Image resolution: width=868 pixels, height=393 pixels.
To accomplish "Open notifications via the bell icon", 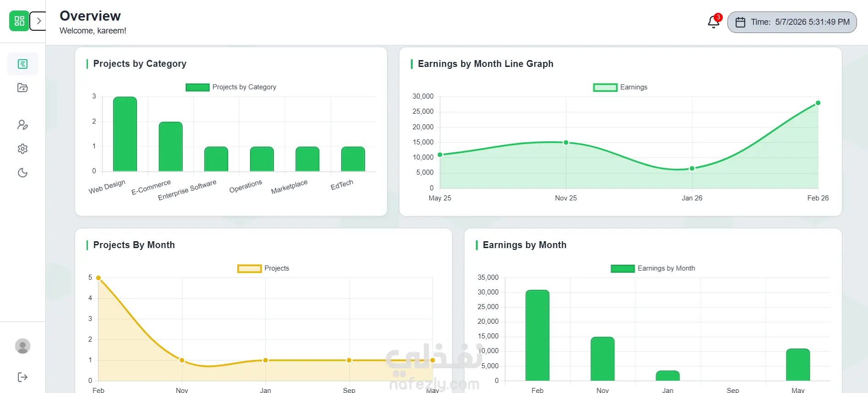I will [714, 22].
